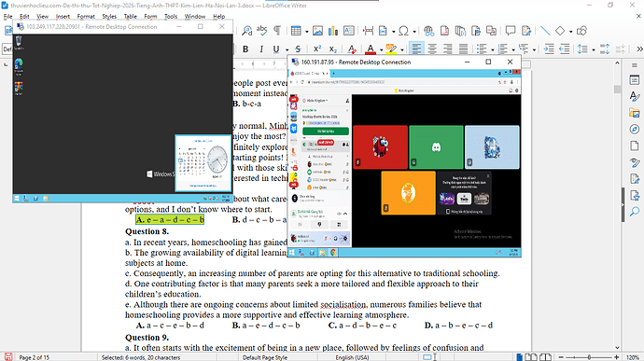This screenshot has width=644, height=361.
Task: Toggle Strikethrough formatting
Action: pos(298,49)
